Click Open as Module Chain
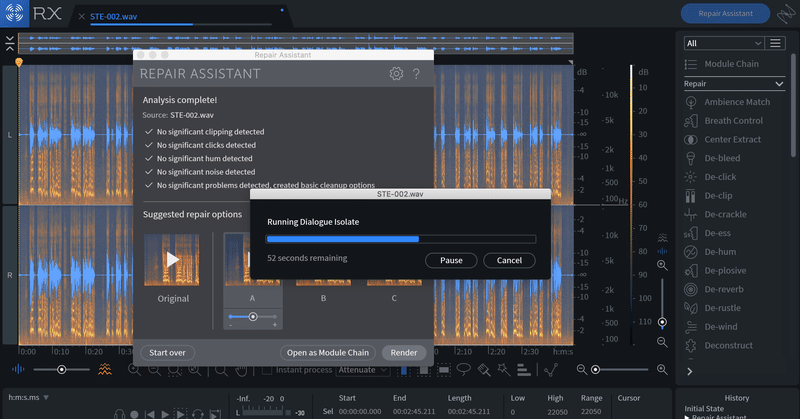Image resolution: width=800 pixels, height=419 pixels. coord(328,353)
